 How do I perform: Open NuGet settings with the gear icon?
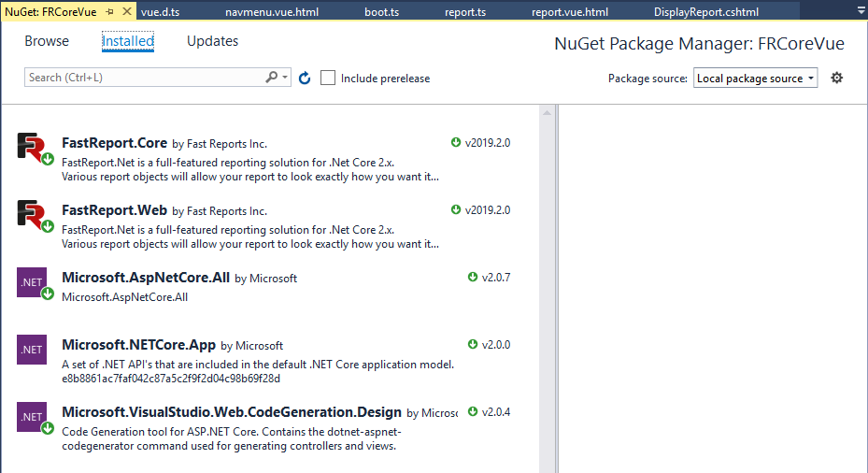click(x=836, y=78)
